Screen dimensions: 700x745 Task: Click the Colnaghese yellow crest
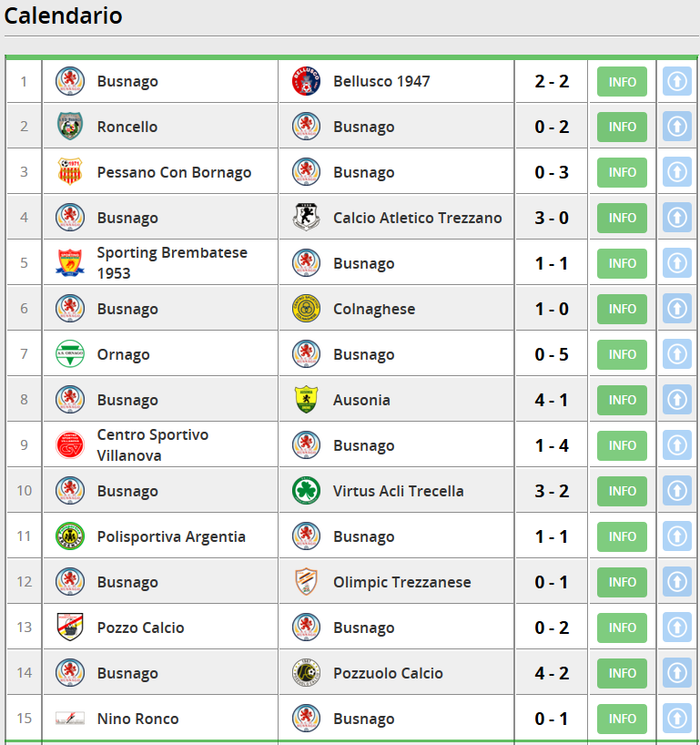click(306, 309)
